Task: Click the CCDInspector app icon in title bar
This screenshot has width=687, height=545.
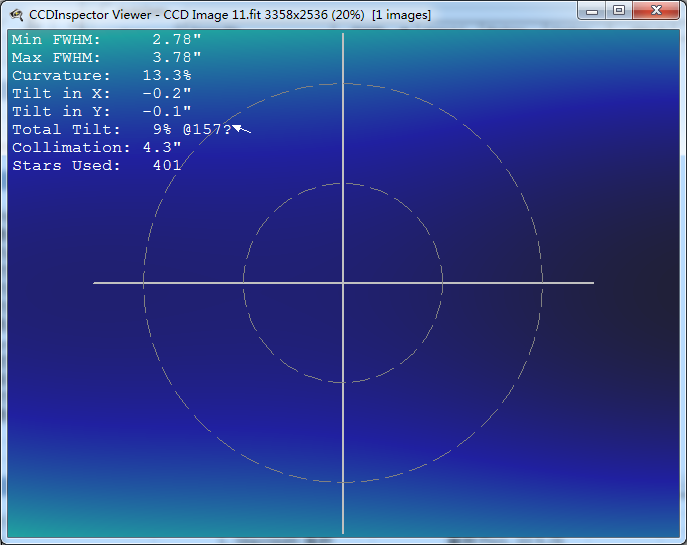Action: [17, 14]
